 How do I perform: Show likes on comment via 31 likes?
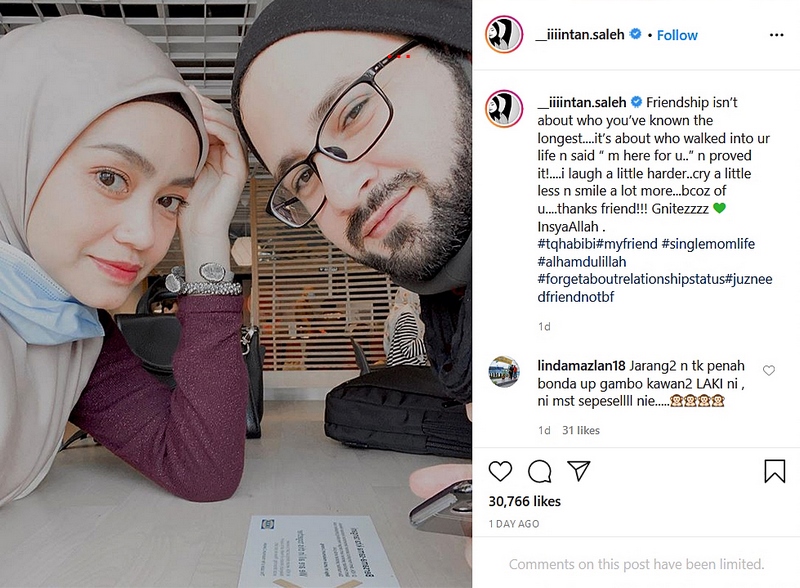581,430
